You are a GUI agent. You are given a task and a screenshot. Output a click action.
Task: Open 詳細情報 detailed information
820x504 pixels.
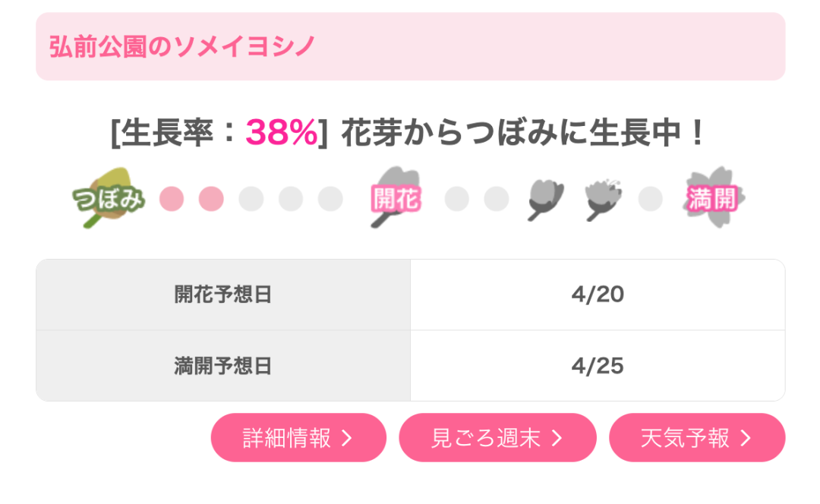298,438
